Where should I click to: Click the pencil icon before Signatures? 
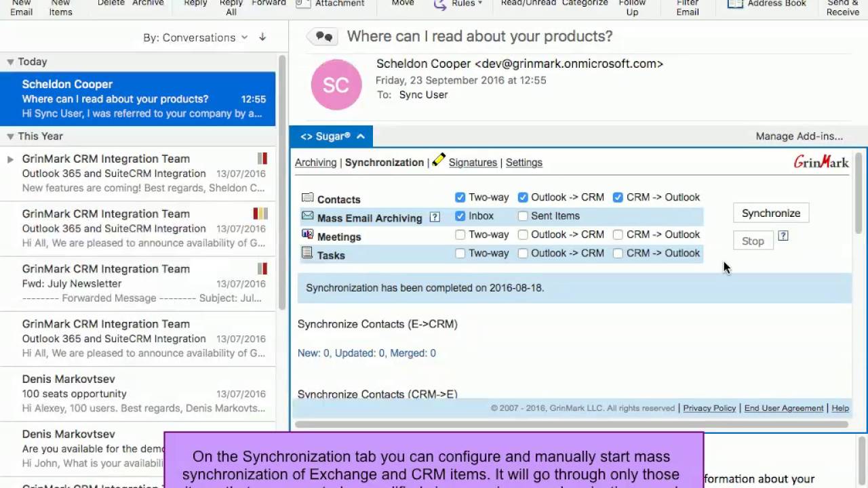coord(439,160)
